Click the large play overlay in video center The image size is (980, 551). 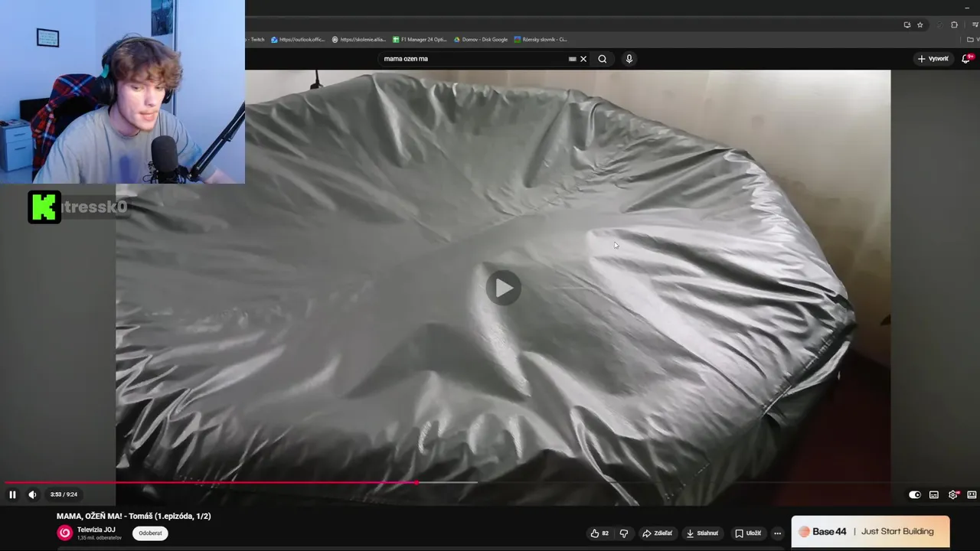click(503, 288)
